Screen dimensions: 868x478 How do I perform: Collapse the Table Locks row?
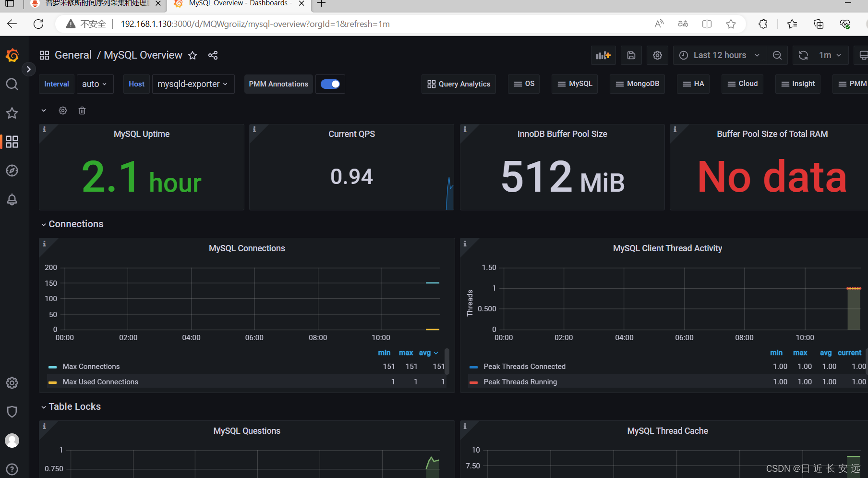point(71,406)
